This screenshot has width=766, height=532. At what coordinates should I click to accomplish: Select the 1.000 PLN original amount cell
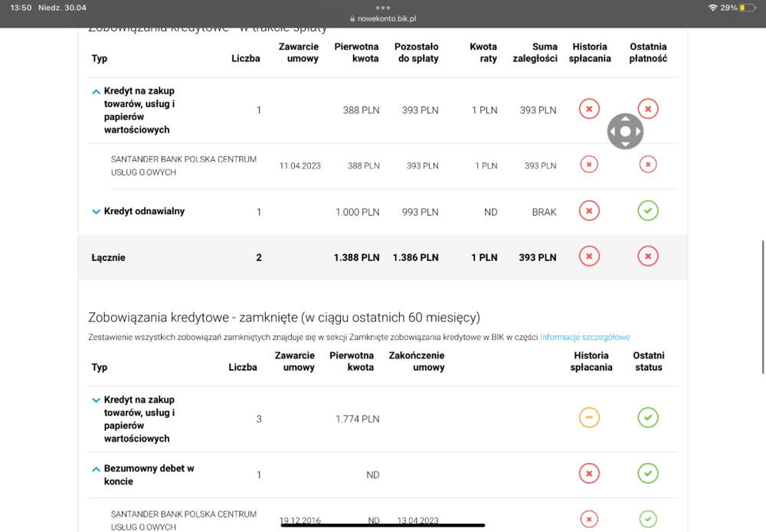(x=357, y=212)
